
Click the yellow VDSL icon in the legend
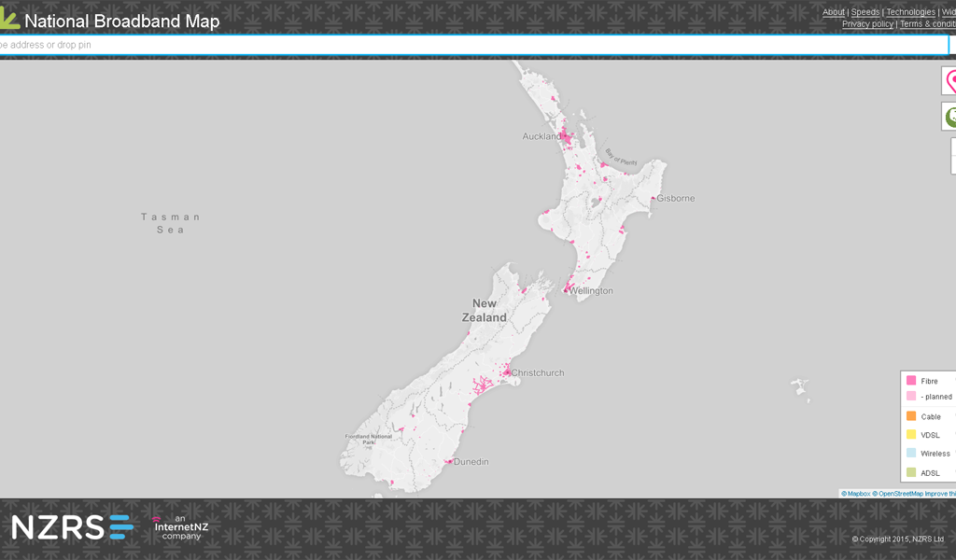pos(911,435)
